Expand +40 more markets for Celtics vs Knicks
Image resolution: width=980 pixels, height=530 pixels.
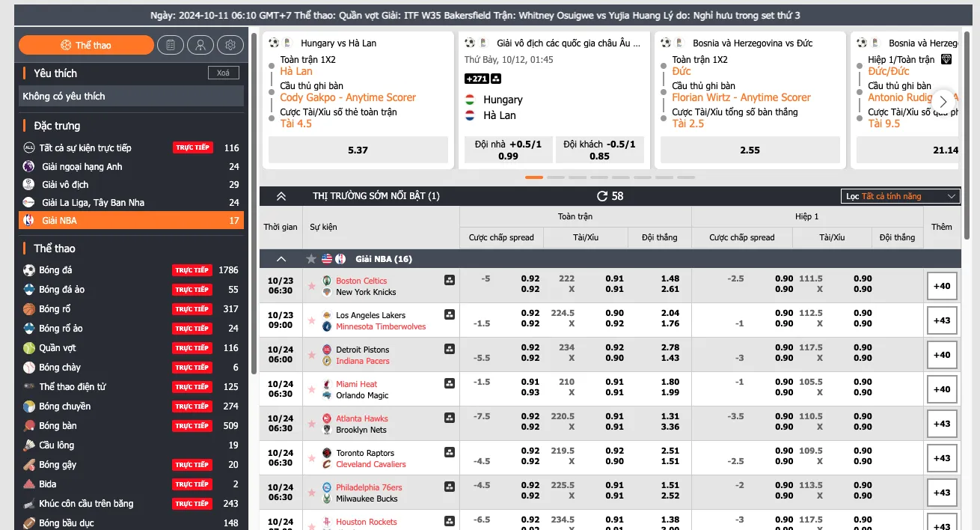(x=942, y=286)
